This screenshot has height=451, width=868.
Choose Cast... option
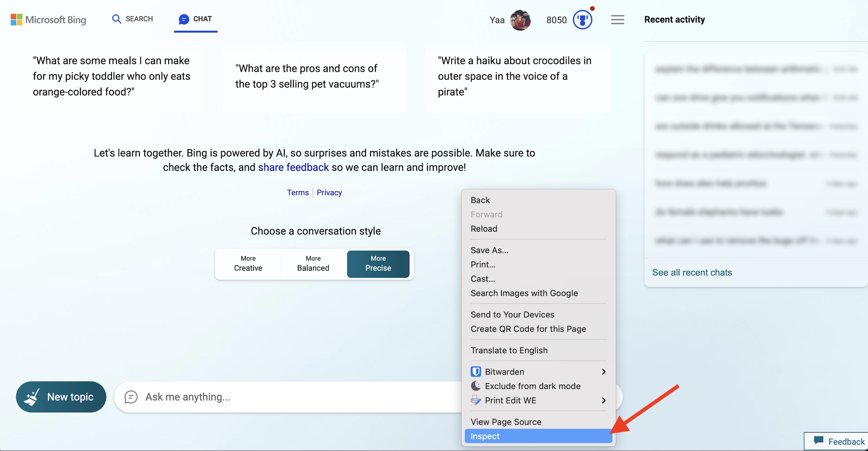(539, 278)
